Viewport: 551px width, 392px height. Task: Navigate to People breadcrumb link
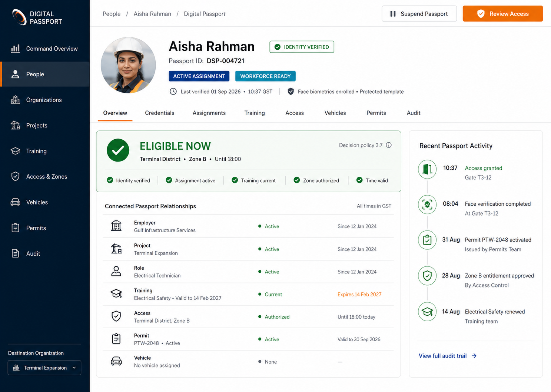coord(112,14)
